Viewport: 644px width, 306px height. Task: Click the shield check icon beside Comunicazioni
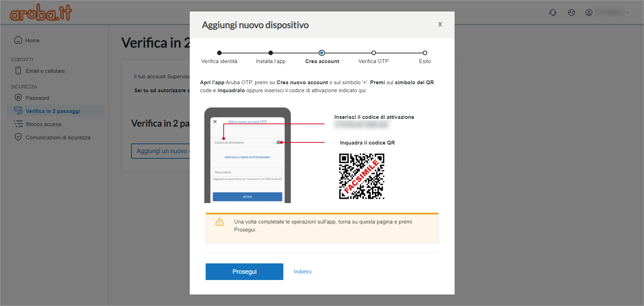point(18,137)
